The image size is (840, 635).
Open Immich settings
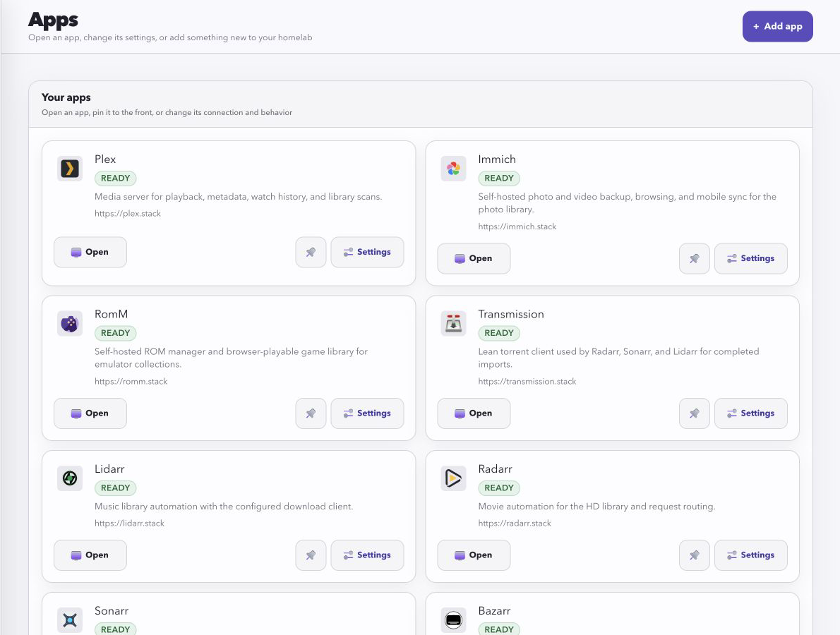click(x=750, y=259)
